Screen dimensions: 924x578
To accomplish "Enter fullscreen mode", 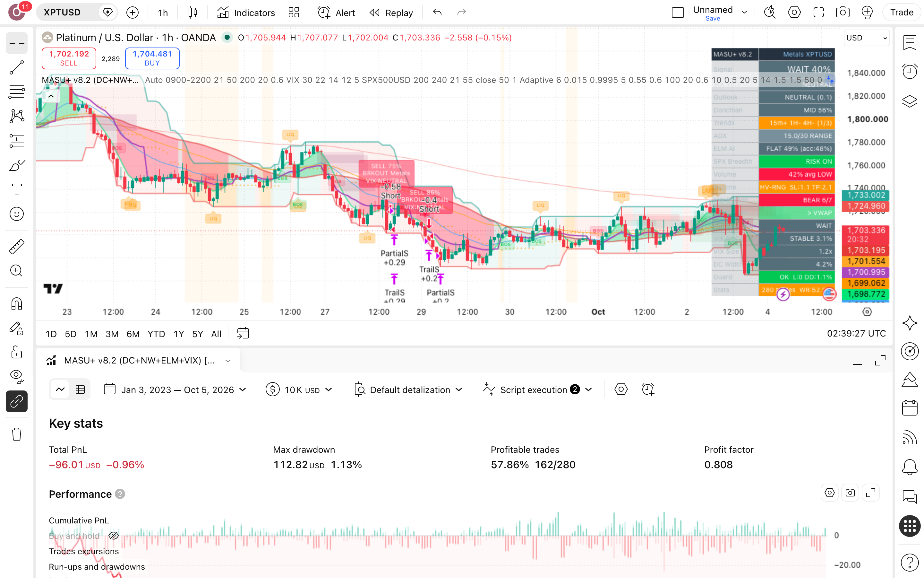I will pos(819,13).
